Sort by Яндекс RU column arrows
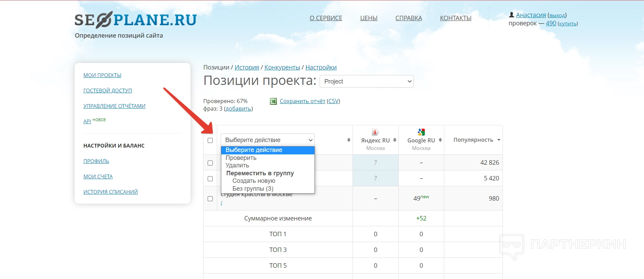644x279 pixels. tap(395, 140)
